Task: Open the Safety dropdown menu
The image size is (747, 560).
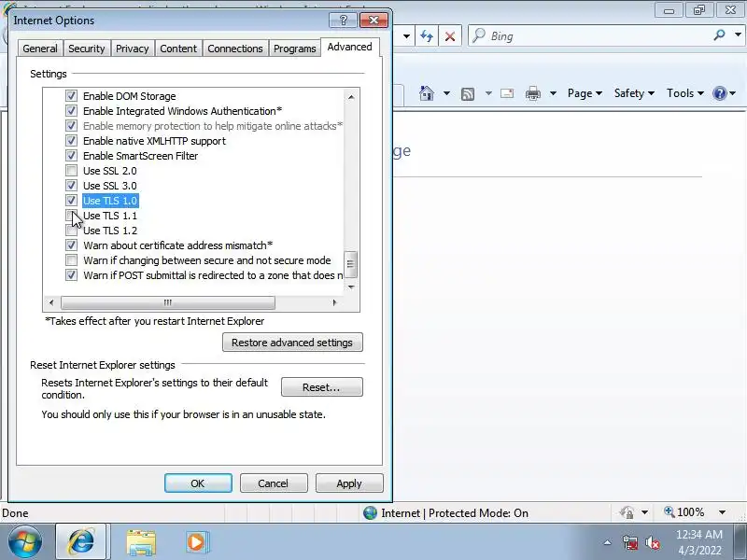Action: [634, 93]
